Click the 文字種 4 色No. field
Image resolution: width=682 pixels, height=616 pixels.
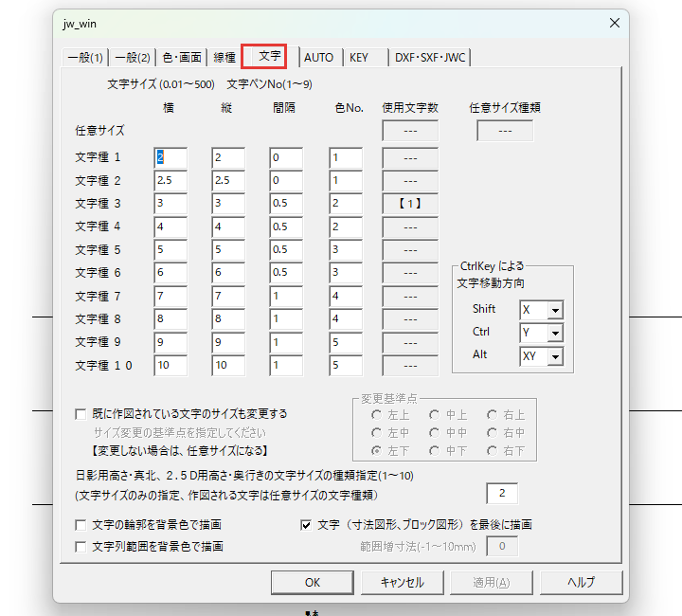346,226
